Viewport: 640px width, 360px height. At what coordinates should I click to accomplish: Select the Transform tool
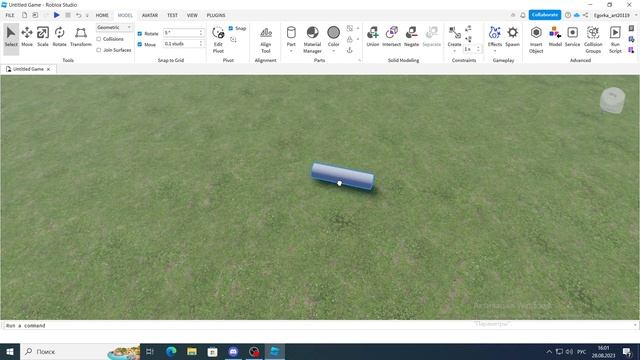click(81, 37)
